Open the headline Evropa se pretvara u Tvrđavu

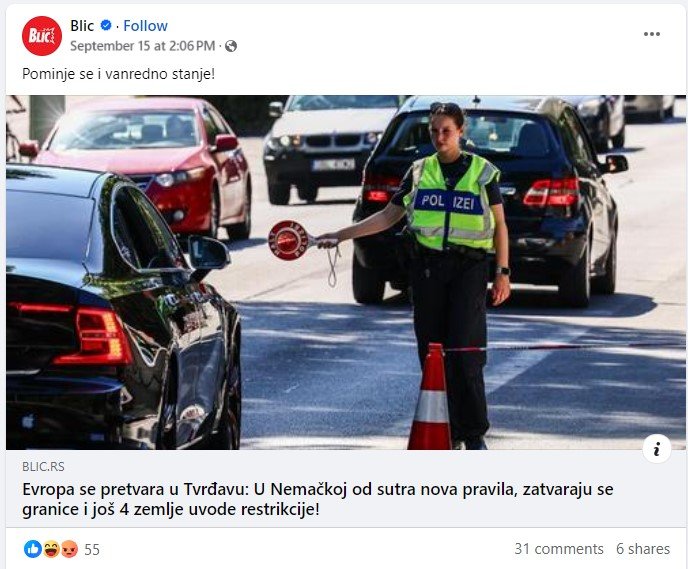(x=318, y=499)
